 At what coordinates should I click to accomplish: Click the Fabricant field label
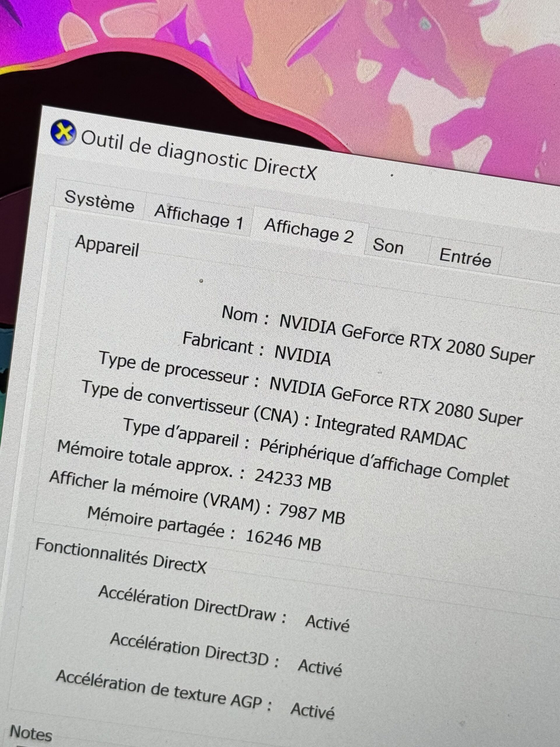tap(223, 344)
